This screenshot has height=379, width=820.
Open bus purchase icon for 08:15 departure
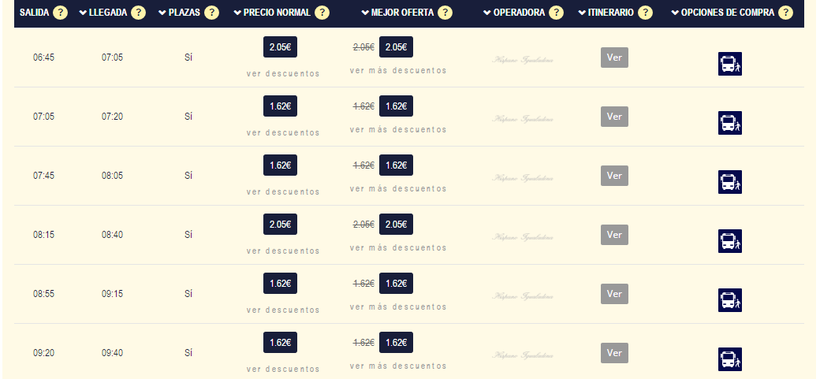730,241
